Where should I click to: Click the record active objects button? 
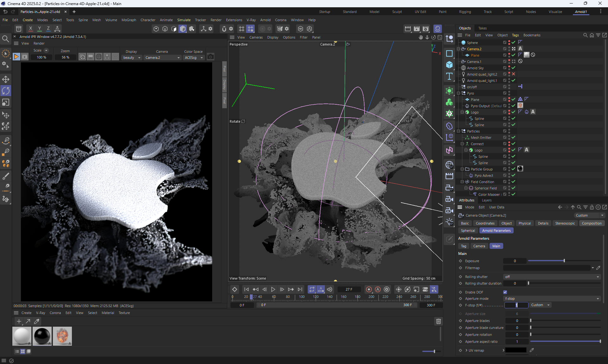pyautogui.click(x=369, y=289)
